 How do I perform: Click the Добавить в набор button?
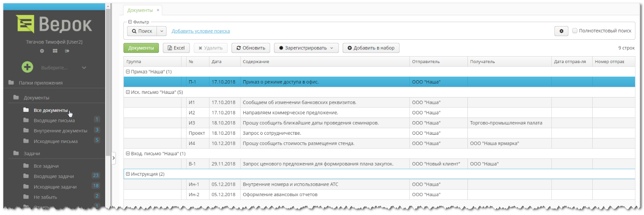(x=371, y=48)
